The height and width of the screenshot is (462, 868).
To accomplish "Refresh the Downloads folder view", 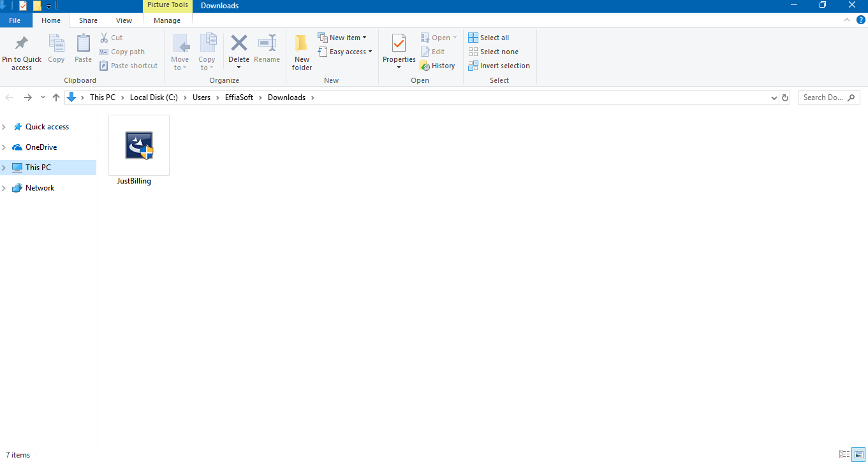I will click(x=785, y=97).
